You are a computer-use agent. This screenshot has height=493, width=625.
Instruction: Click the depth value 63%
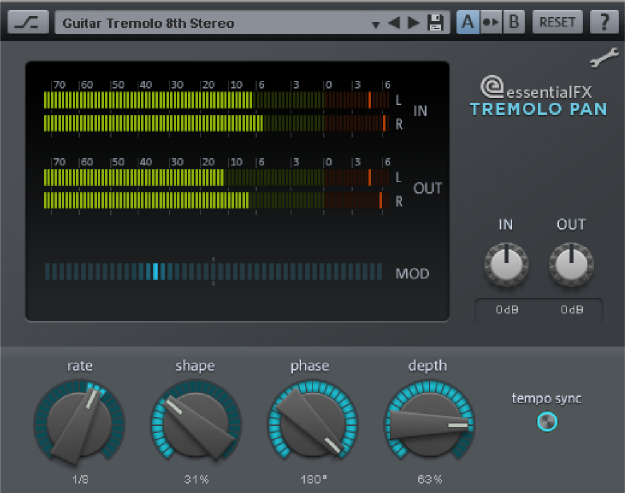pos(430,479)
